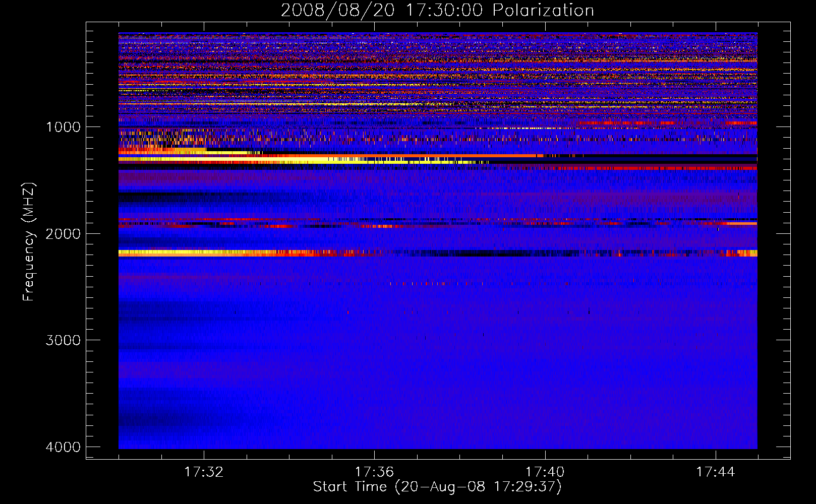
Task: Click the plot title "2008/08/20 17:30:00 Polarization"
Action: click(437, 11)
